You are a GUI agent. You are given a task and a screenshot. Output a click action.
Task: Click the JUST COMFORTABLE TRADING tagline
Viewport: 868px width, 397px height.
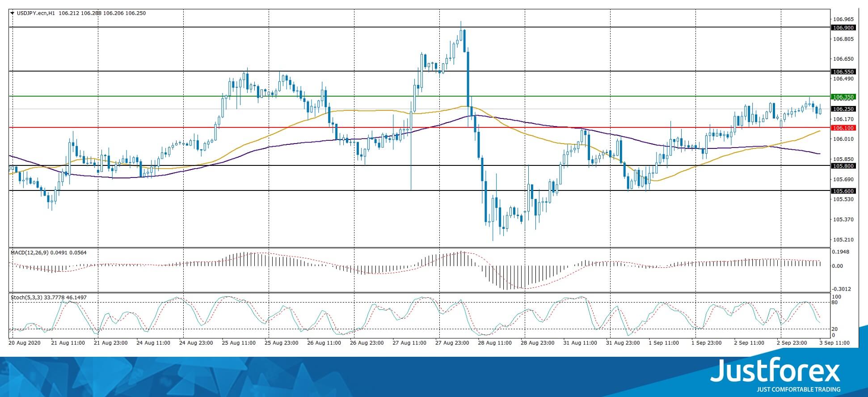(798, 389)
